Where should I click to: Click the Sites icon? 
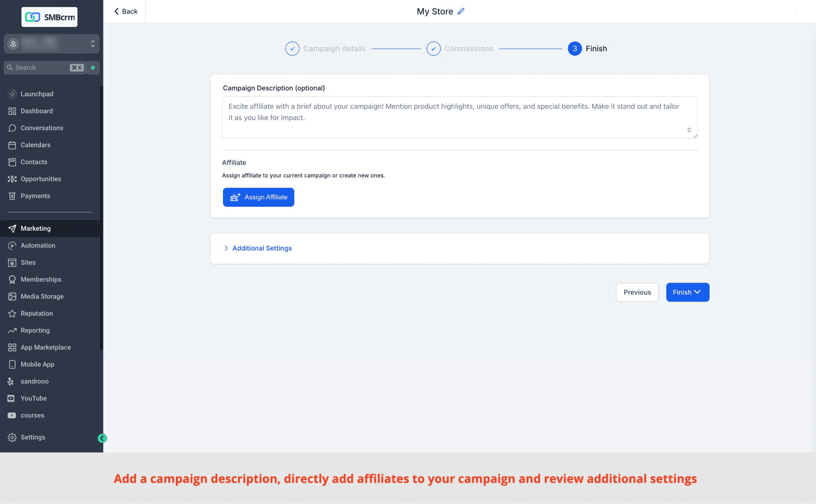[x=12, y=263]
